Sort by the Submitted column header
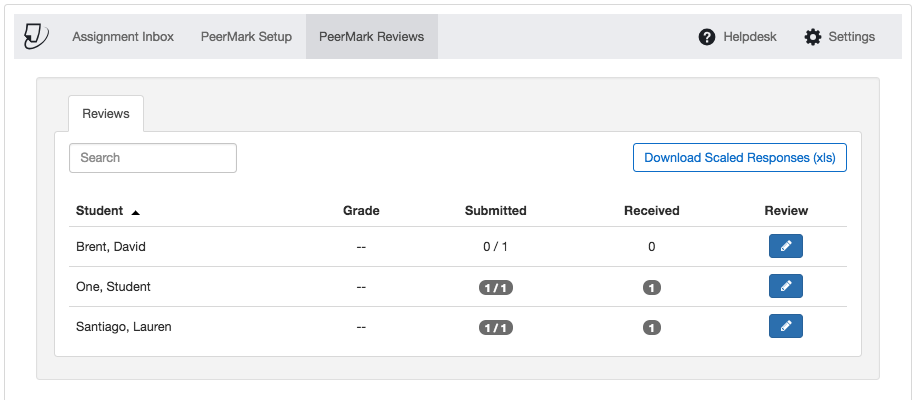Image resolution: width=914 pixels, height=400 pixels. coord(495,210)
